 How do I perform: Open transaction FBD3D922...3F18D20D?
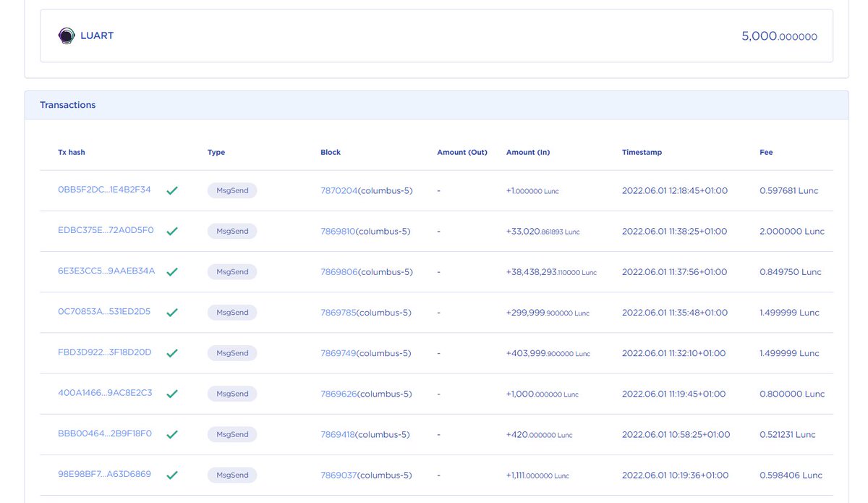105,352
